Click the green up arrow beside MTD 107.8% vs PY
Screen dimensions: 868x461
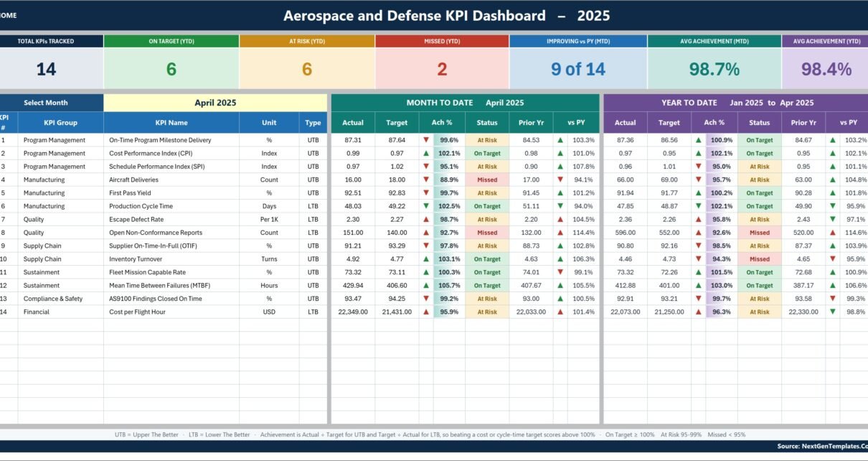[x=560, y=167]
